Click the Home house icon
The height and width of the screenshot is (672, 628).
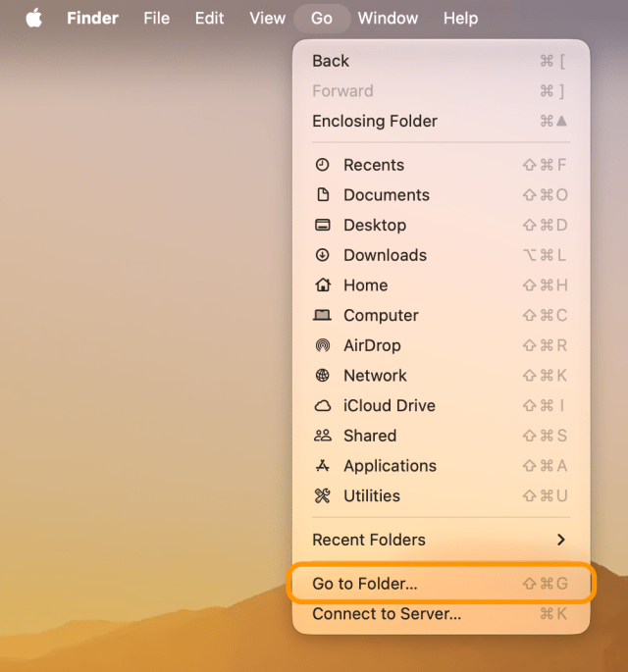pyautogui.click(x=323, y=284)
